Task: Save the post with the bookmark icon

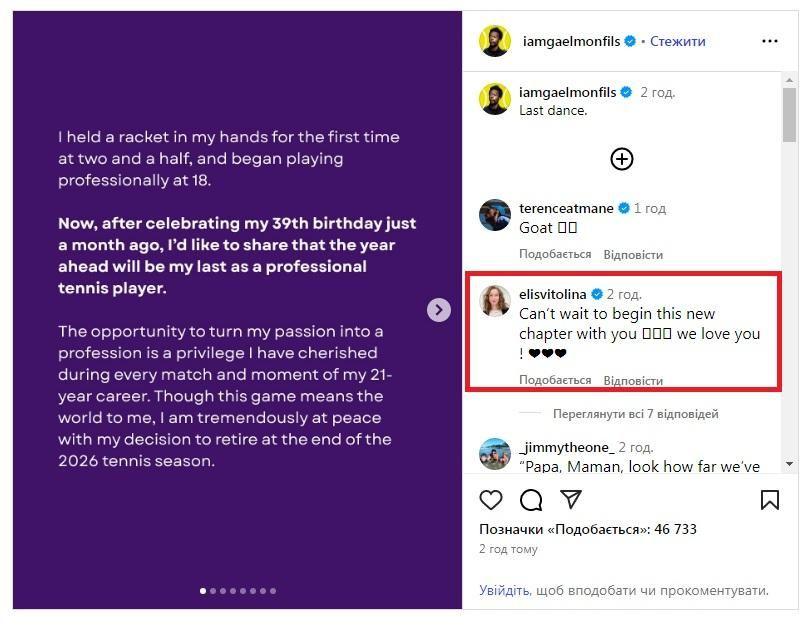Action: coord(769,500)
